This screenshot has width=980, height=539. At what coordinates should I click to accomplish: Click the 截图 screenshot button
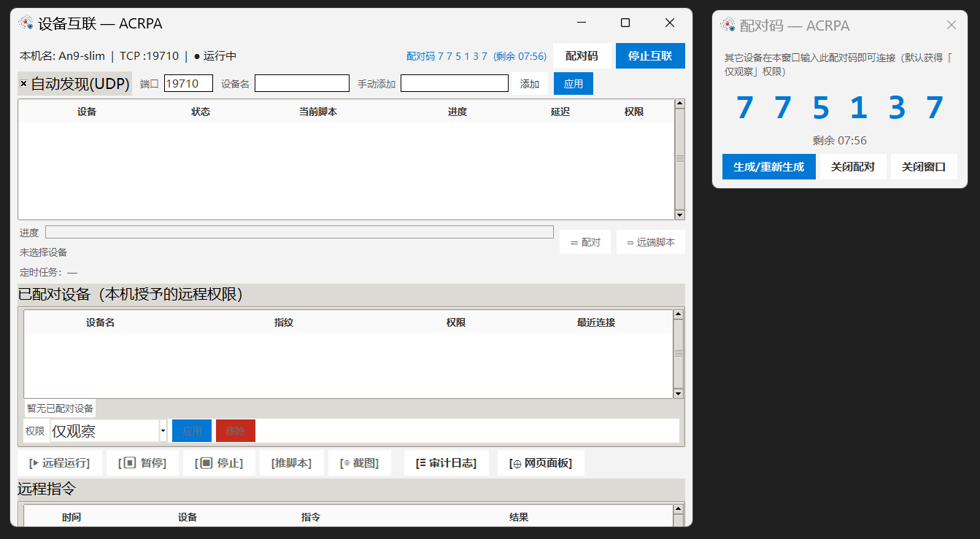pos(360,463)
